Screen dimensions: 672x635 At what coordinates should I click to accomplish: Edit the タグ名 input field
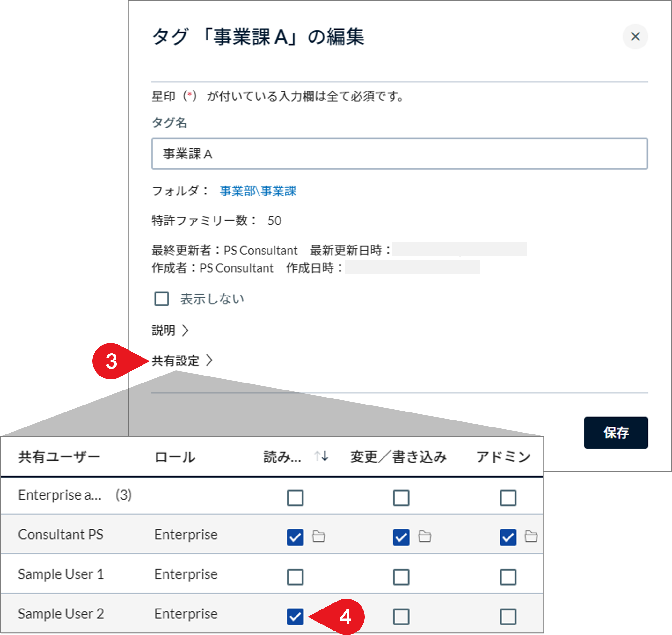click(x=399, y=154)
